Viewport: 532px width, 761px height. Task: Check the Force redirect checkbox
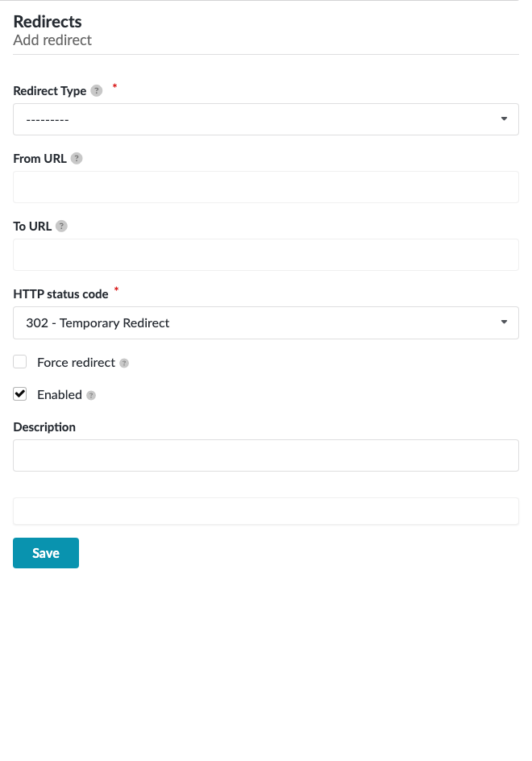pos(19,361)
